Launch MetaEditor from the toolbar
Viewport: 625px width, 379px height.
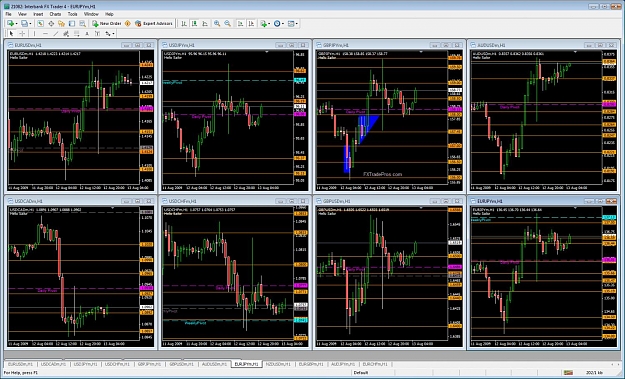[x=128, y=24]
